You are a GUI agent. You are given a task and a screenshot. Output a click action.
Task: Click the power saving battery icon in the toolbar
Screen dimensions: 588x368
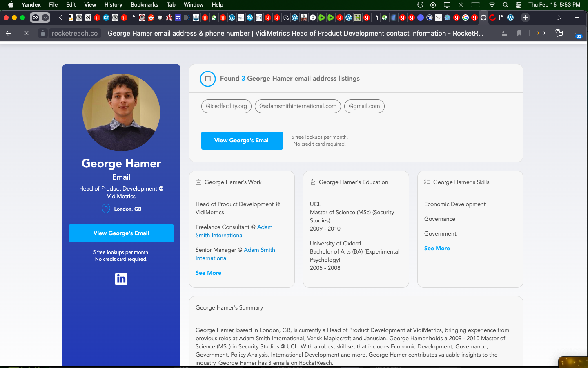click(541, 33)
